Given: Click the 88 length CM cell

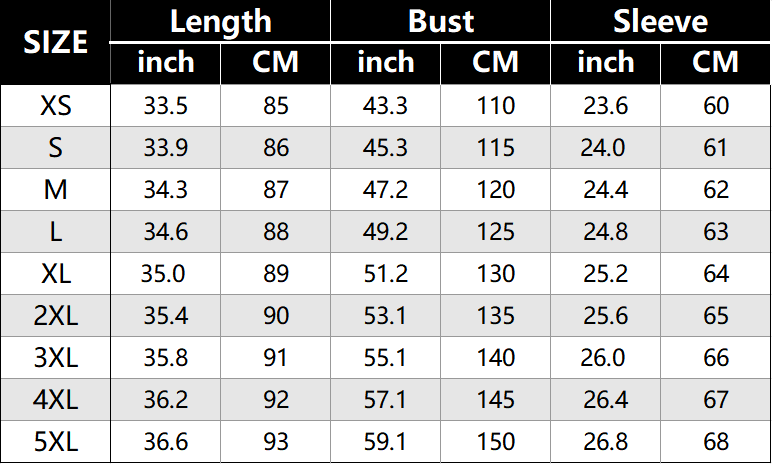Looking at the screenshot, I should click(276, 232).
